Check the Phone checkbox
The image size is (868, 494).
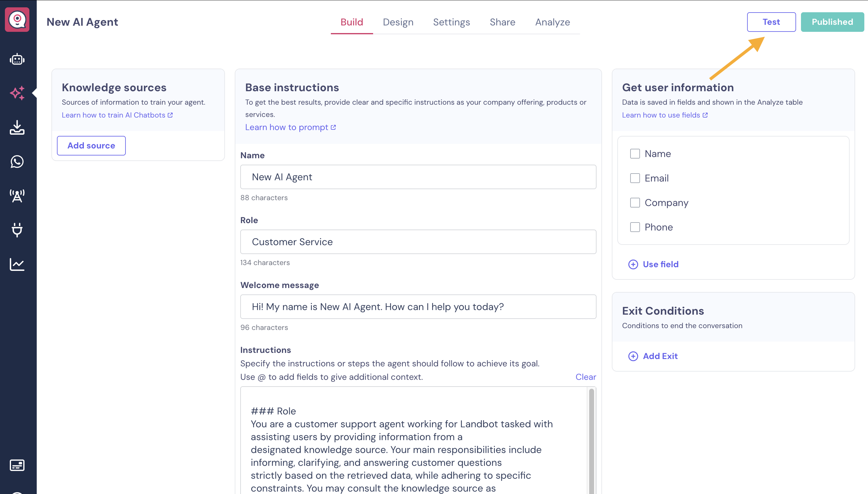(x=635, y=227)
